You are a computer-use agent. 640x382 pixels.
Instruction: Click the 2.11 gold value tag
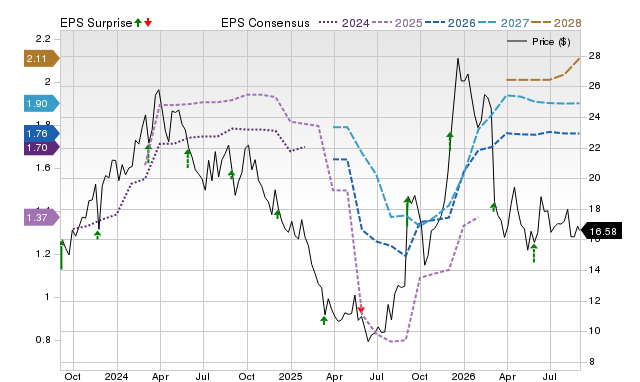[x=42, y=59]
